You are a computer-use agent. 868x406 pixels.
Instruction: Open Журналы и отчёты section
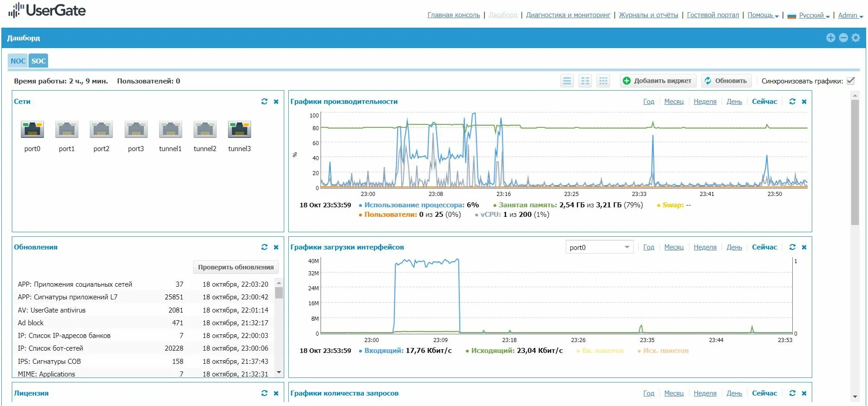pyautogui.click(x=649, y=15)
